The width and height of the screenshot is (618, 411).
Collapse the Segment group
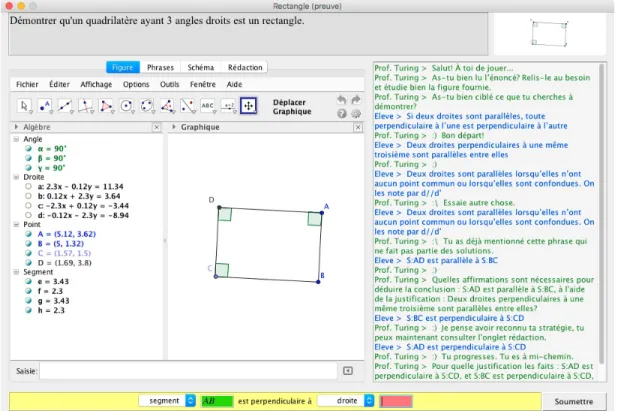(16, 272)
